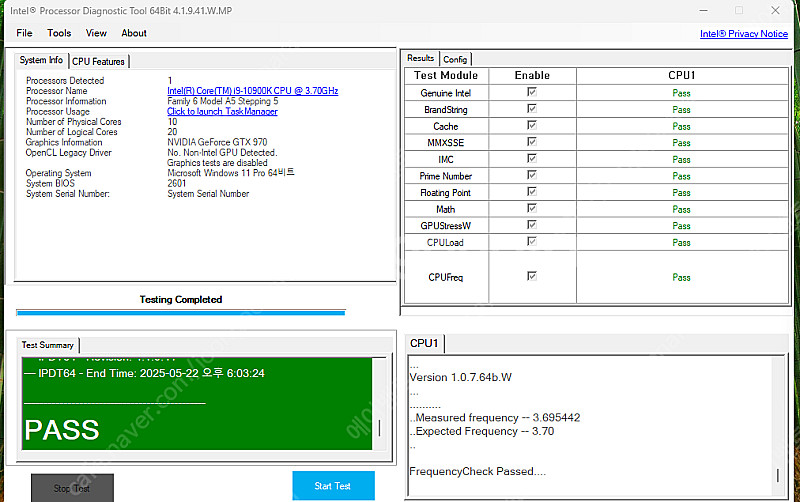Switch to the CPU Features tab
800x502 pixels.
pos(98,61)
